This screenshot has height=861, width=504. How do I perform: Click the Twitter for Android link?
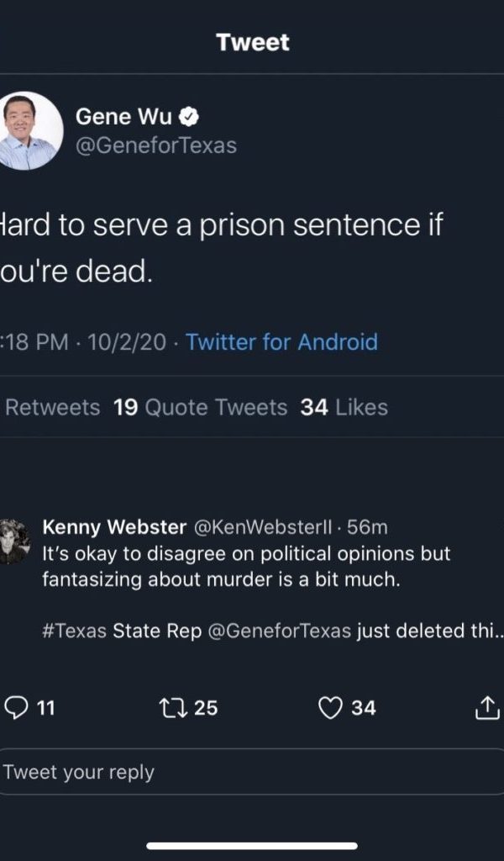281,342
